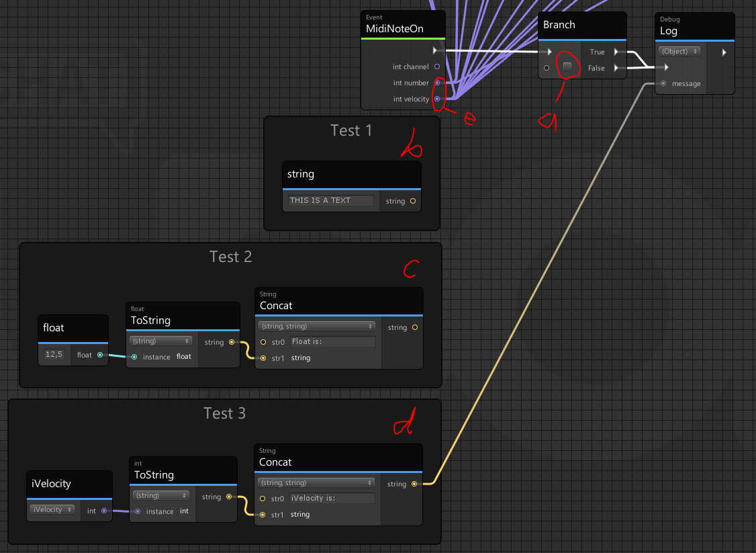Viewport: 756px width, 553px height.
Task: Click the Branch True output arrow
Action: click(617, 52)
